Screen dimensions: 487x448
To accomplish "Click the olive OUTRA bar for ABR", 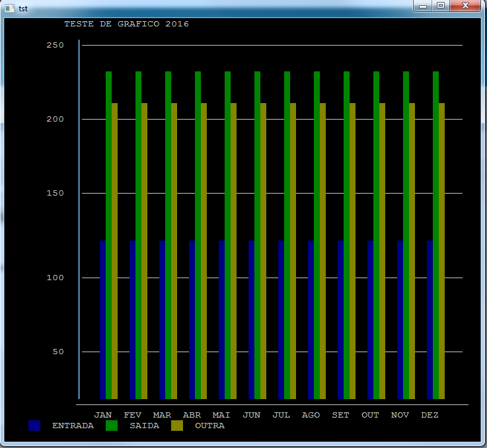I will pos(204,251).
